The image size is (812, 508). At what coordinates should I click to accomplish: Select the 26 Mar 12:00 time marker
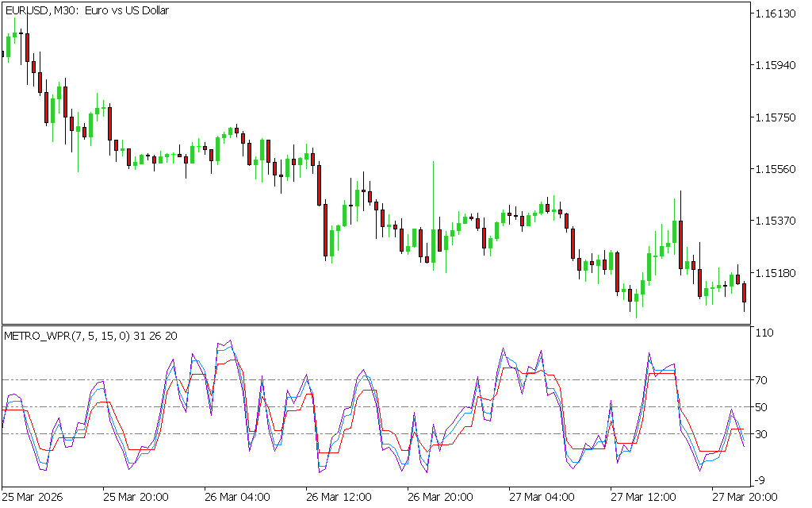point(338,497)
